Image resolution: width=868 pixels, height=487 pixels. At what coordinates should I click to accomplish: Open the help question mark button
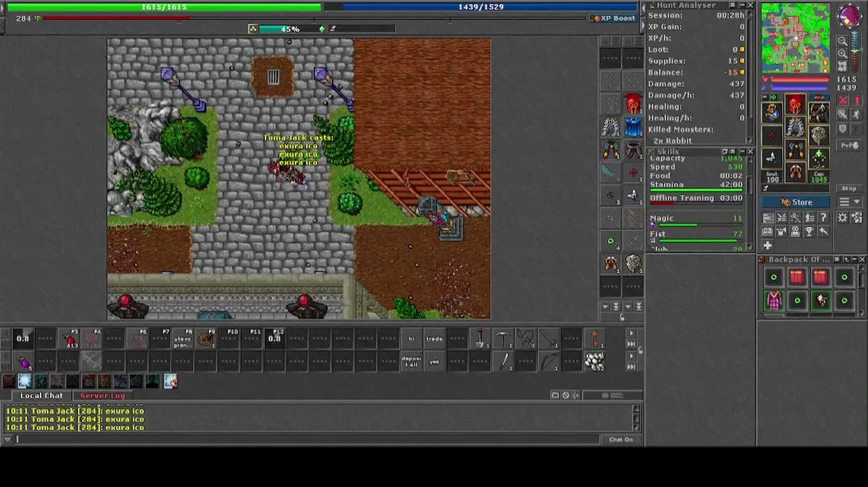point(823,218)
